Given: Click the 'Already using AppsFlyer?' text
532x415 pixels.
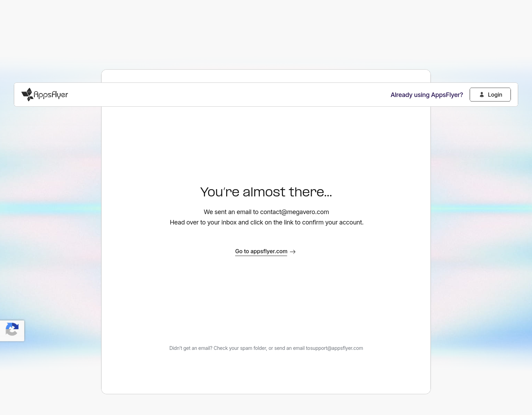Looking at the screenshot, I should 426,95.
